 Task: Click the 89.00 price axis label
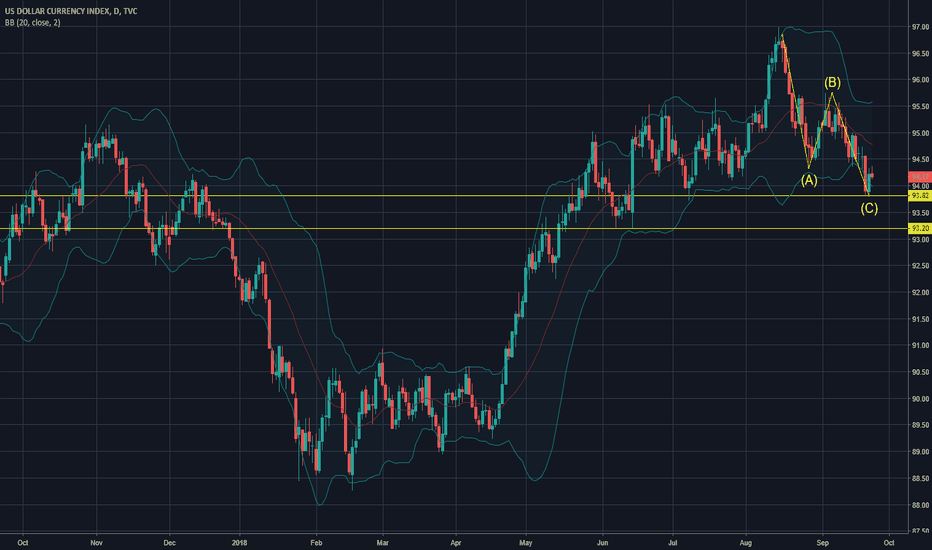click(x=920, y=452)
